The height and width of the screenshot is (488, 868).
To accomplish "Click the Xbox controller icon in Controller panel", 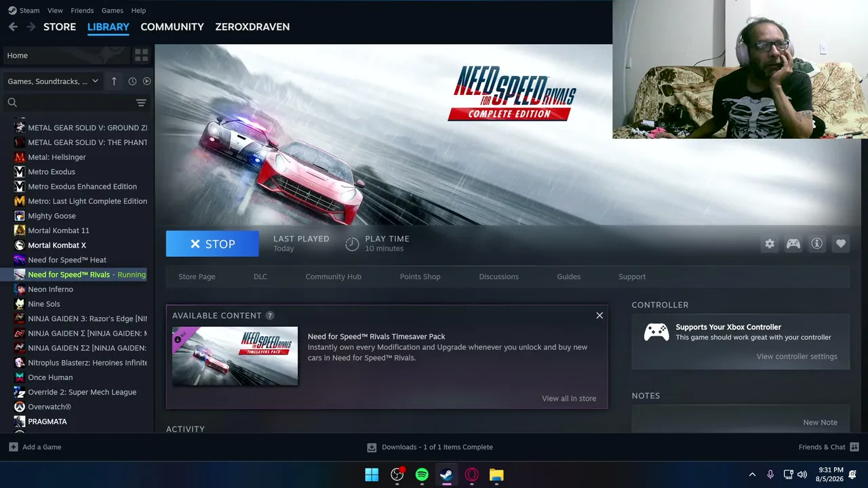I will pyautogui.click(x=656, y=332).
